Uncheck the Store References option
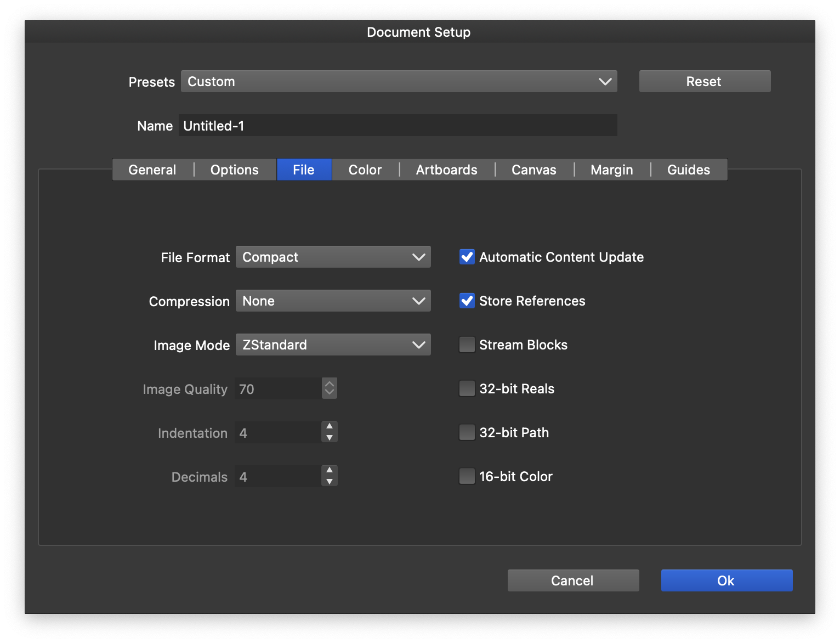Screen dimensions: 840x643 pos(467,301)
